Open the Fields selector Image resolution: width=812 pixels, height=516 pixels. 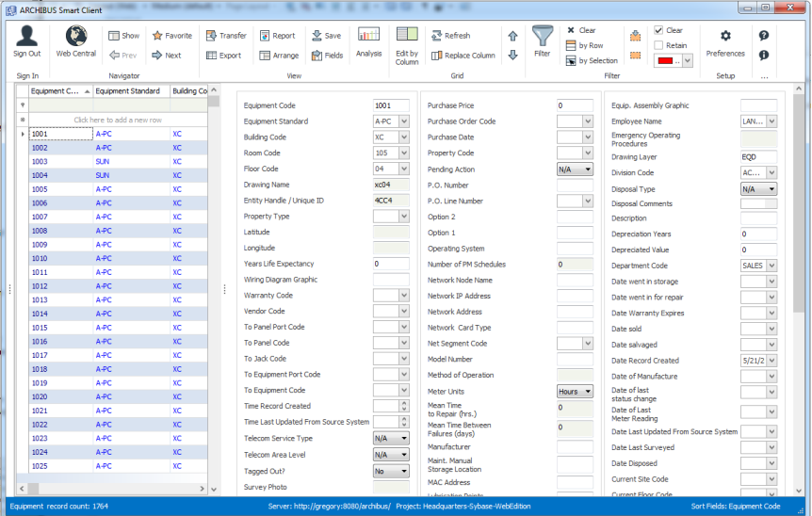[327, 55]
